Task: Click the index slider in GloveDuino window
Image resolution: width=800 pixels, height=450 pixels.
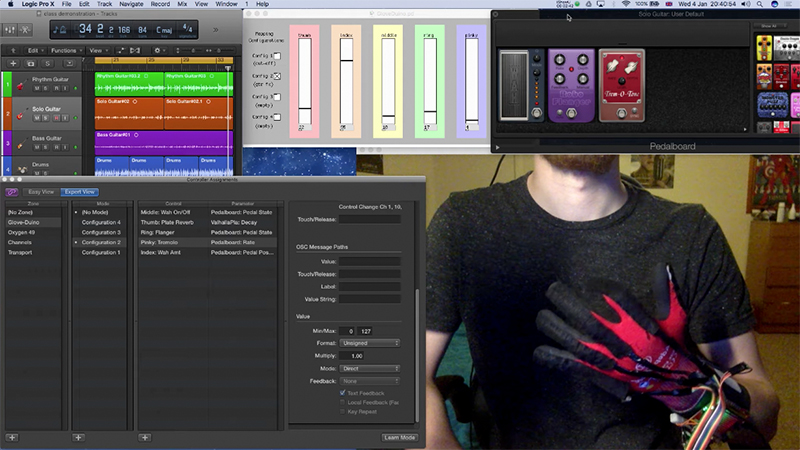Action: [346, 81]
